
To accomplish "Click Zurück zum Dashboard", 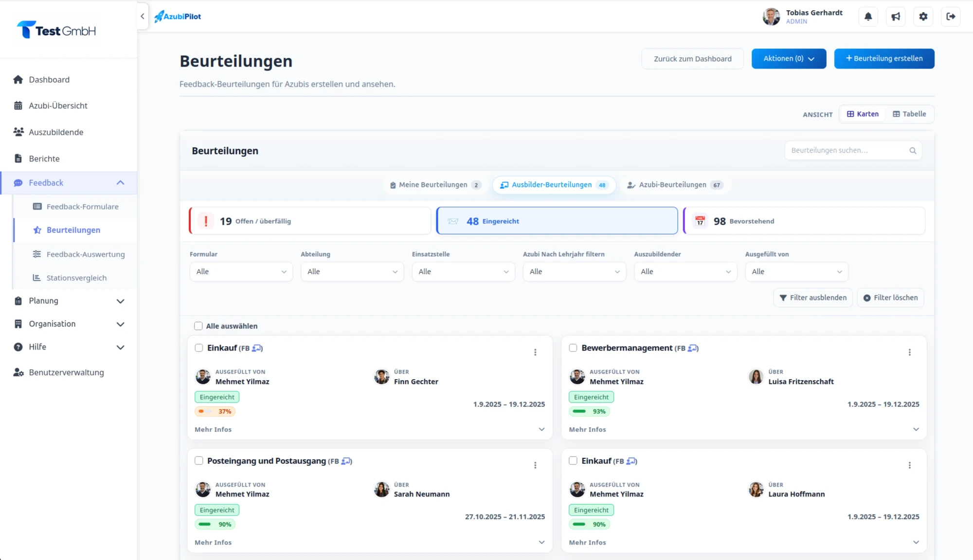I will pos(692,59).
